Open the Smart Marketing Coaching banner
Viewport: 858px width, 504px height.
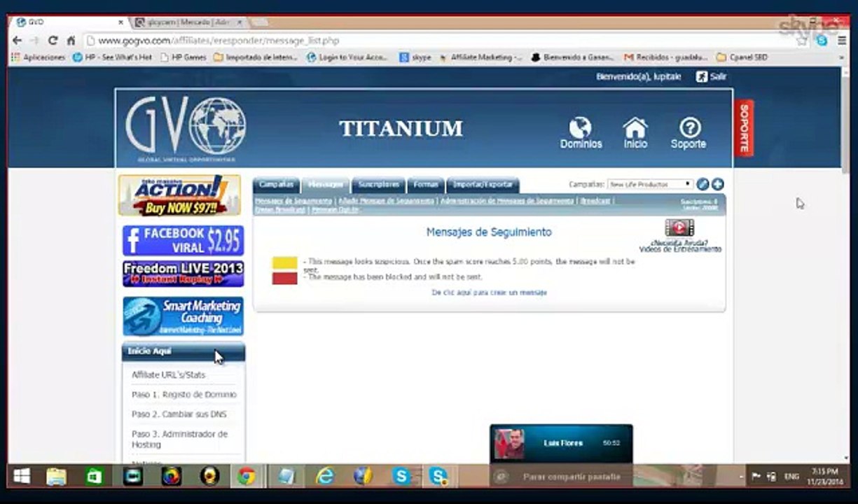[183, 316]
